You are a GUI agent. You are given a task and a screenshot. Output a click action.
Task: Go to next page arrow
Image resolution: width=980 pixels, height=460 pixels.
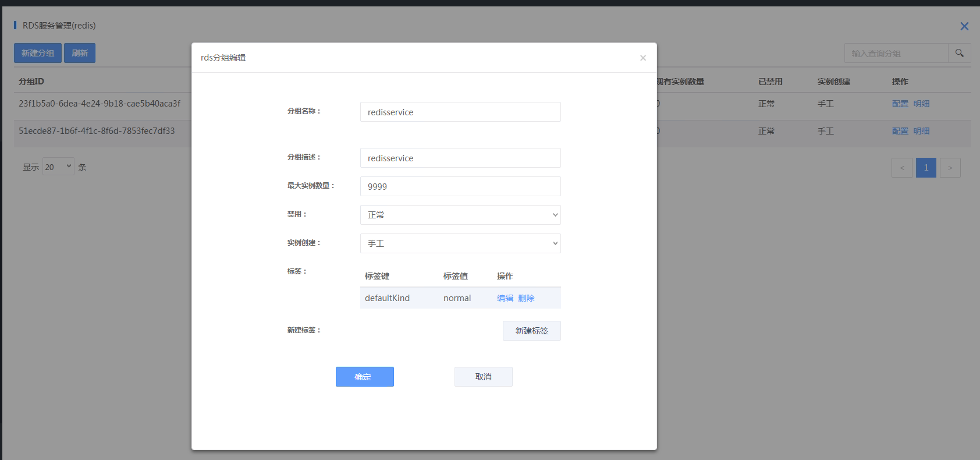click(950, 168)
